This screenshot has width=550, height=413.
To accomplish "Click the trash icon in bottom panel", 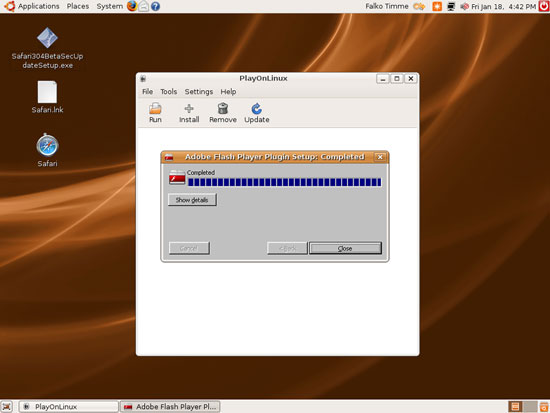I will point(544,407).
